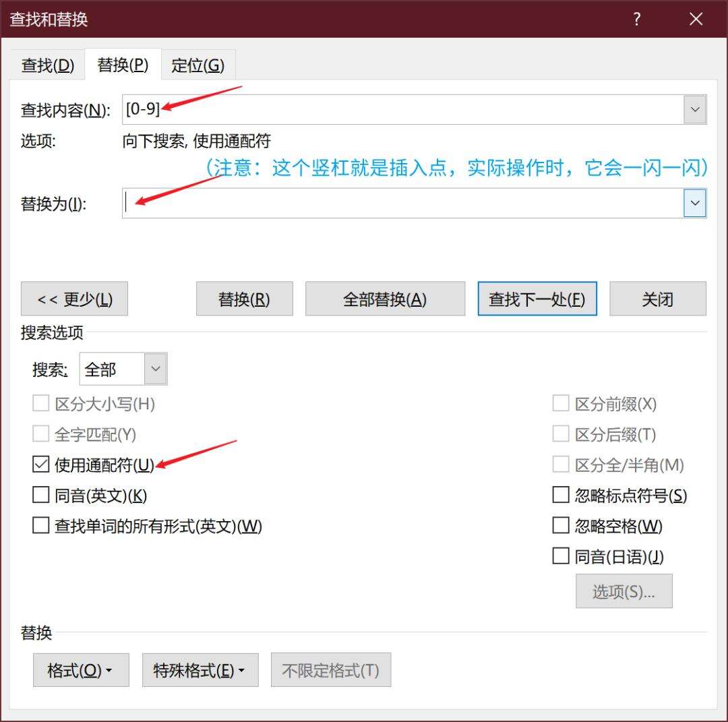The height and width of the screenshot is (722, 728).
Task: Switch to the 查找(D) tab
Action: pos(48,65)
